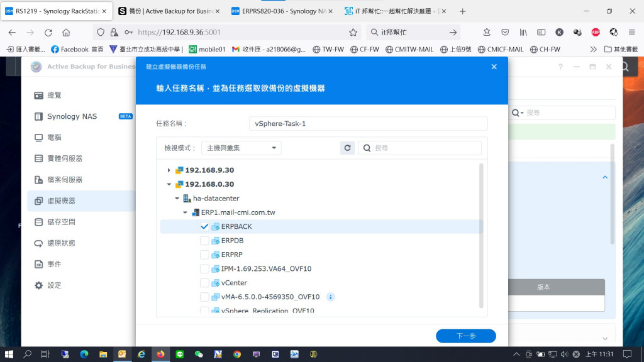
Task: Select 虛擬機器 in the sidebar
Action: pos(81,200)
